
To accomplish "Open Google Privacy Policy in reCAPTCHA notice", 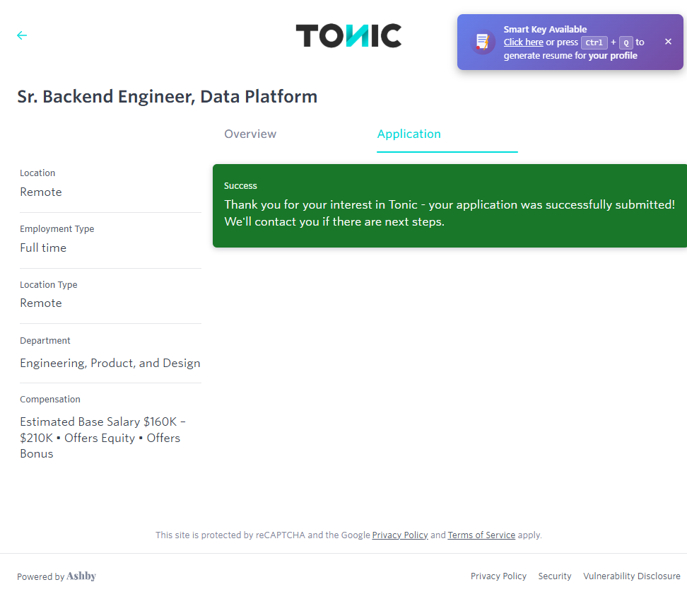I will point(400,535).
